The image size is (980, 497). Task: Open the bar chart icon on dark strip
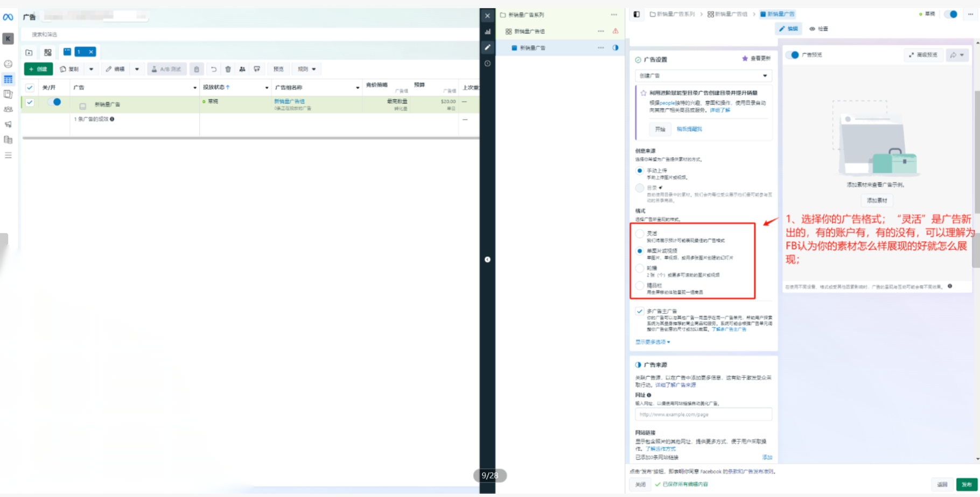[487, 32]
